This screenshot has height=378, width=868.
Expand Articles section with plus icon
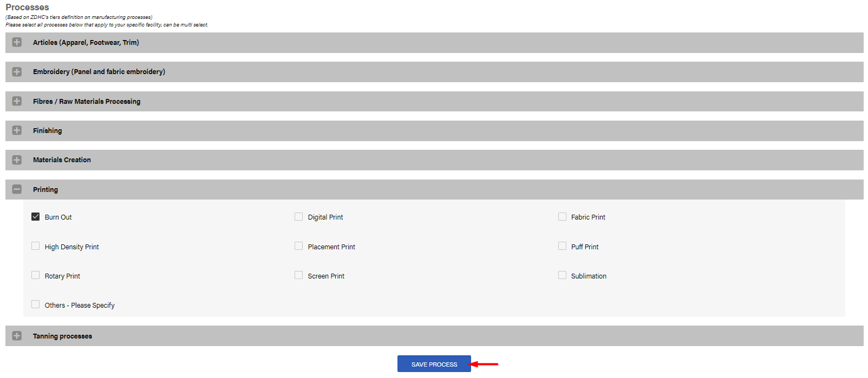coord(17,42)
